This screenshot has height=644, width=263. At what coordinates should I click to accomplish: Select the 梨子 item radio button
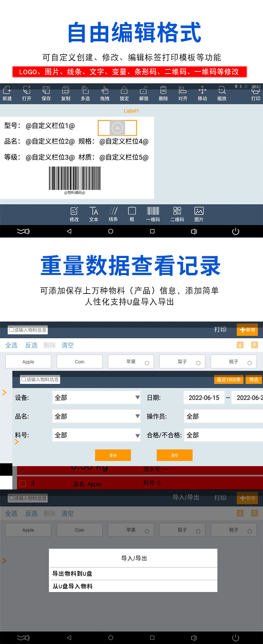pyautogui.click(x=198, y=363)
